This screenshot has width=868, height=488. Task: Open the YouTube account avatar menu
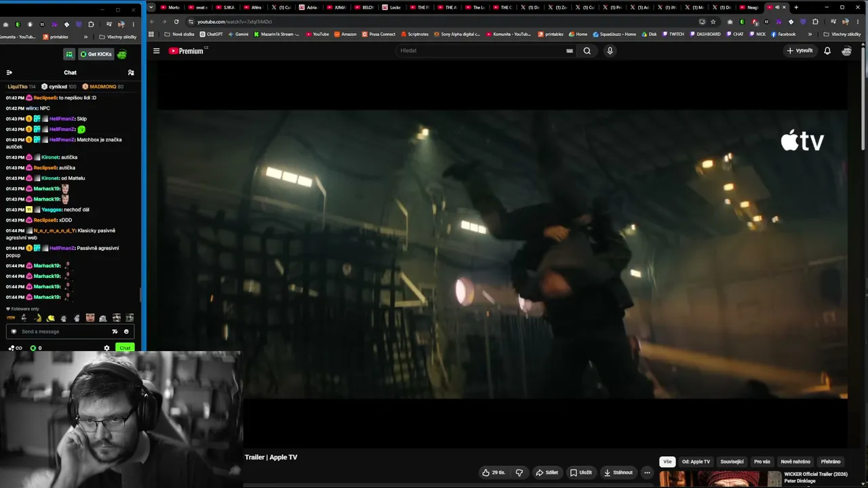[x=846, y=51]
